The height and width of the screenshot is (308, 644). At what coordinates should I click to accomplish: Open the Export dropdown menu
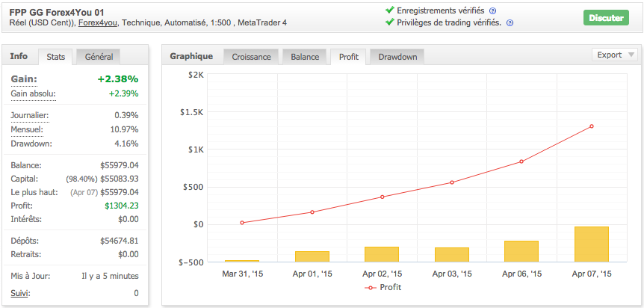tap(614, 55)
